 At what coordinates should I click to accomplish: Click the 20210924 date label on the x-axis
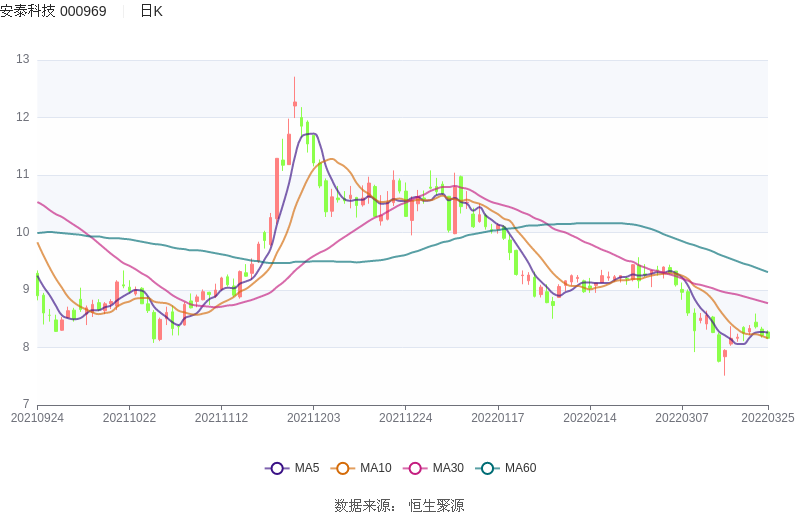coord(38,418)
